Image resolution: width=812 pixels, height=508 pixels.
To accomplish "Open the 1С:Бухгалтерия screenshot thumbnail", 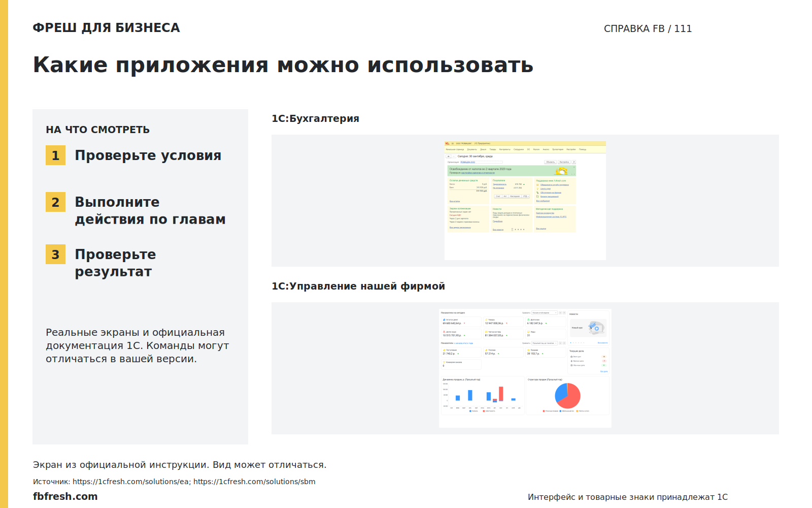I will point(525,201).
